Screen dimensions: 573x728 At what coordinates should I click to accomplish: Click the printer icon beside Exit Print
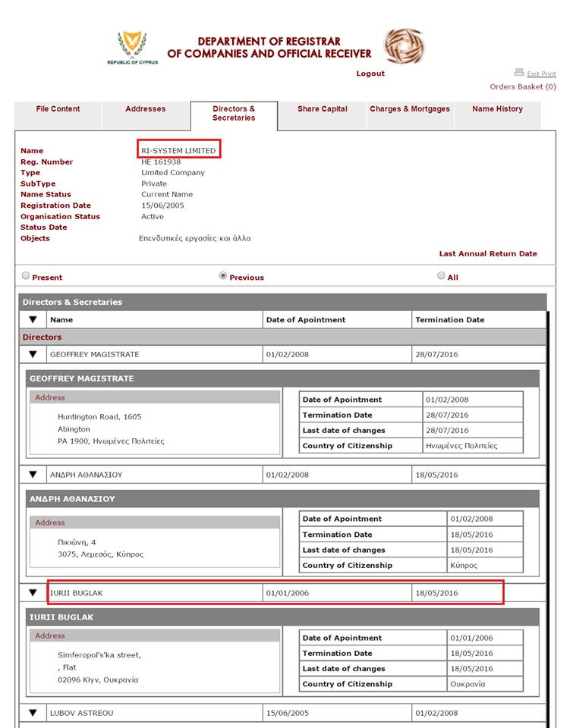[519, 73]
